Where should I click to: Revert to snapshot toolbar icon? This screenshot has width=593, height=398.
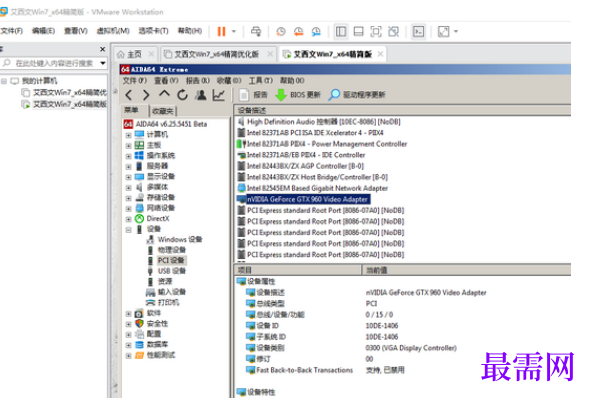coord(298,31)
